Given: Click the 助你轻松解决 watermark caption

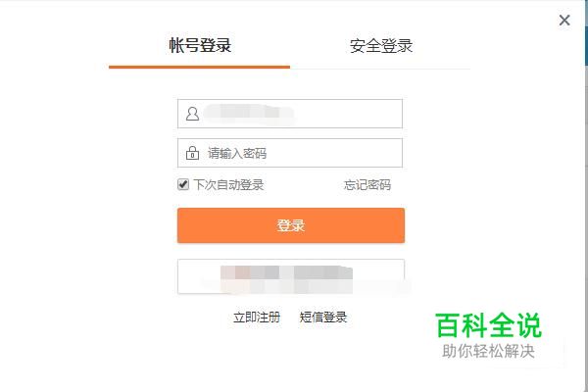Looking at the screenshot, I should [488, 352].
